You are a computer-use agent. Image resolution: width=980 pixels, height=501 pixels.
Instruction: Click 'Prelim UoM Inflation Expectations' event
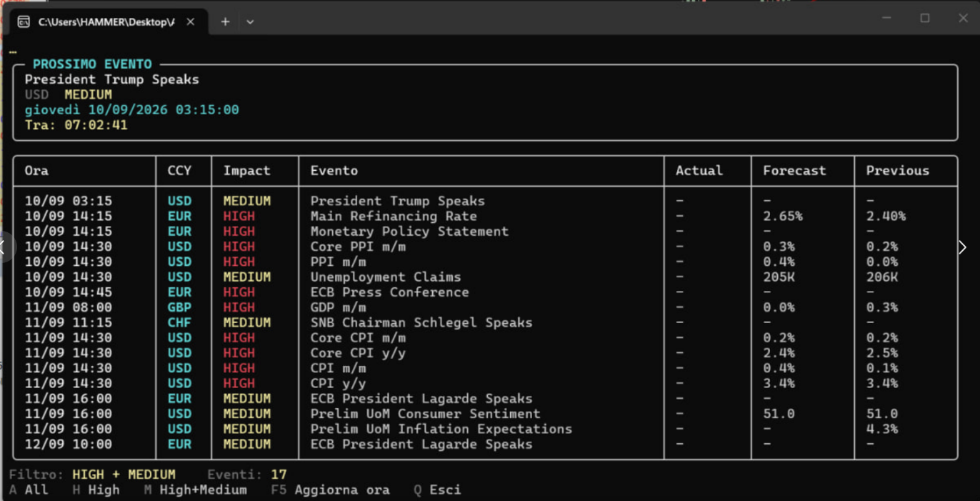click(441, 429)
